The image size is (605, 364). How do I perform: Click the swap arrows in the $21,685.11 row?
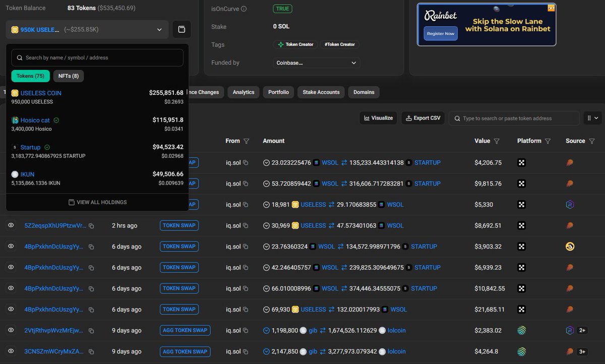(x=332, y=310)
